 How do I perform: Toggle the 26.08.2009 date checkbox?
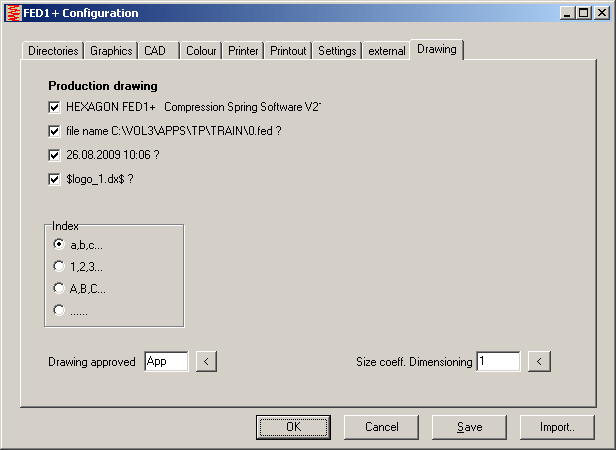[x=55, y=155]
